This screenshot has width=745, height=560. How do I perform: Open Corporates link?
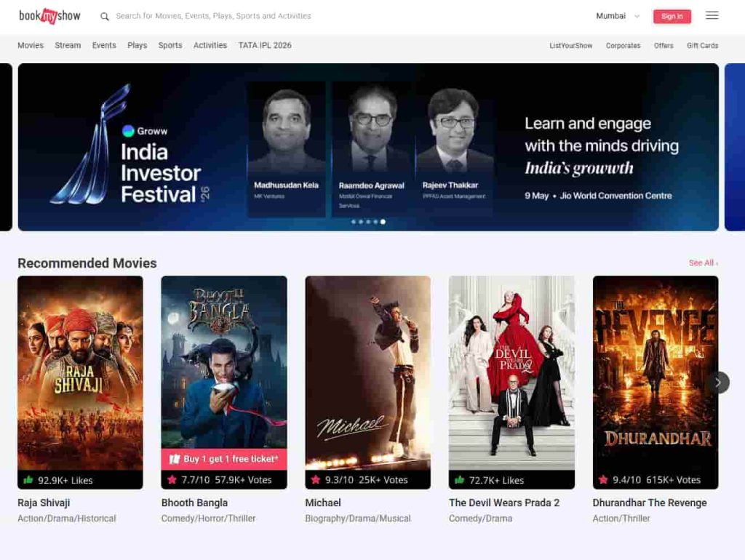click(623, 46)
